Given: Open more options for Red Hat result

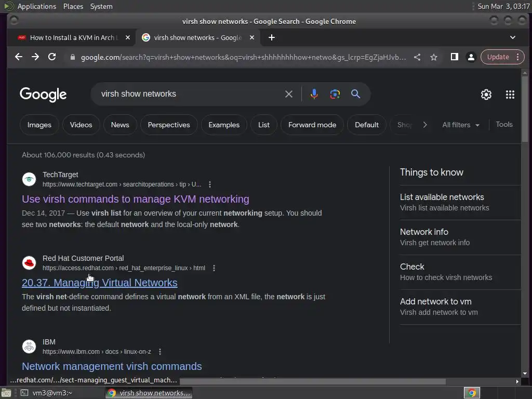Looking at the screenshot, I should pos(214,268).
